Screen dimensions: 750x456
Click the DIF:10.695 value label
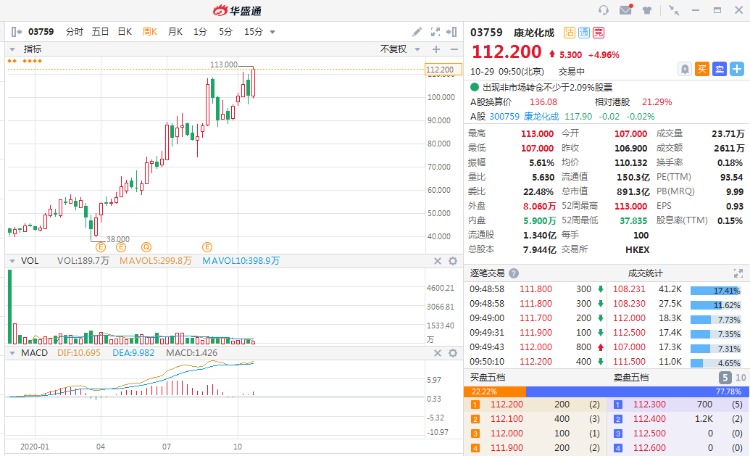[79, 353]
